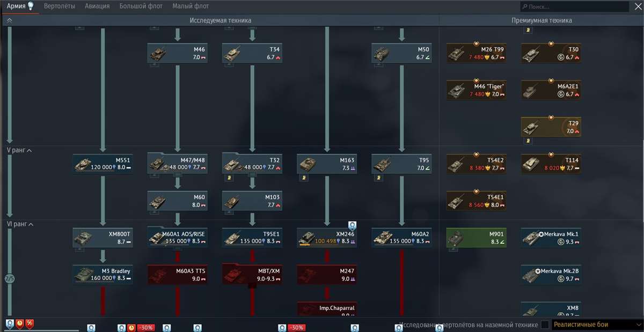Collapse the VI ранг section
644x332 pixels.
pyautogui.click(x=20, y=224)
